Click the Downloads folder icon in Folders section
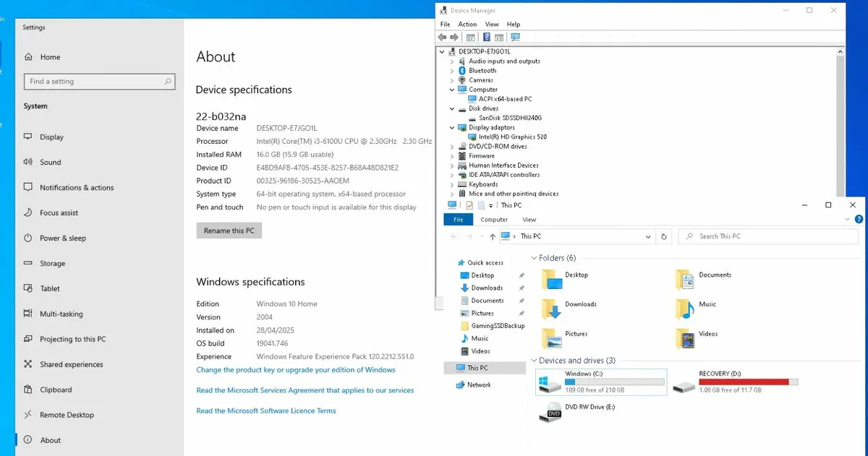 point(553,309)
